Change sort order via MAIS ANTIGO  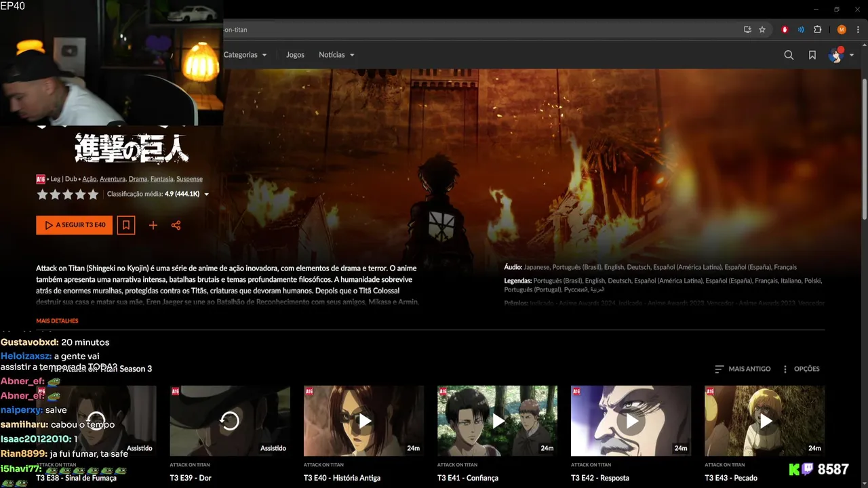743,369
